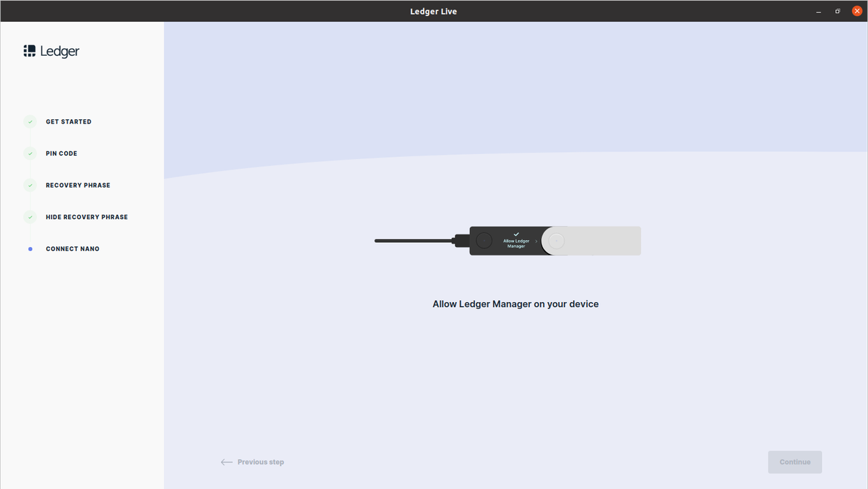Open the Recovery Phrase step
This screenshot has width=868, height=489.
(78, 186)
